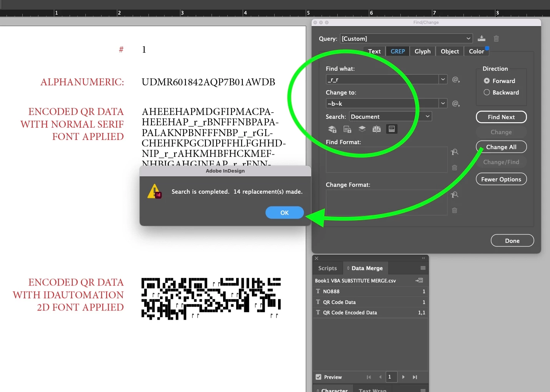Toggle Include Hidden Layers search icon
The width and height of the screenshot is (550, 392).
(362, 129)
